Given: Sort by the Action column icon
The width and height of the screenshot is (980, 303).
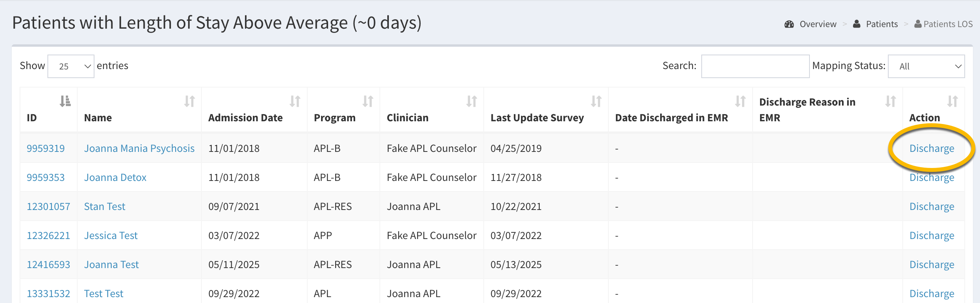Looking at the screenshot, I should (x=952, y=101).
